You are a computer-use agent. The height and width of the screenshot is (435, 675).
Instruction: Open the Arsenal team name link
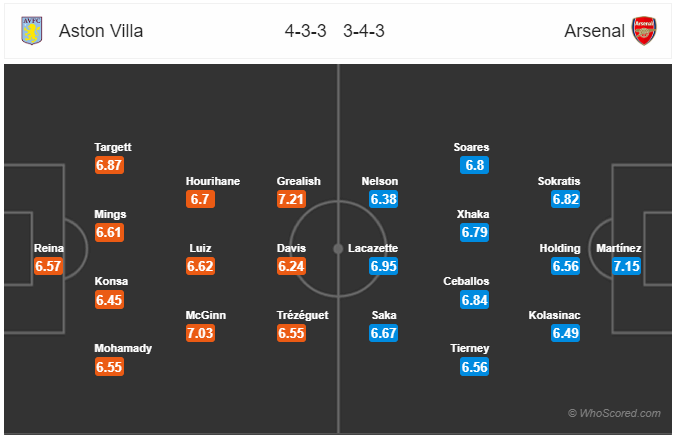click(594, 31)
